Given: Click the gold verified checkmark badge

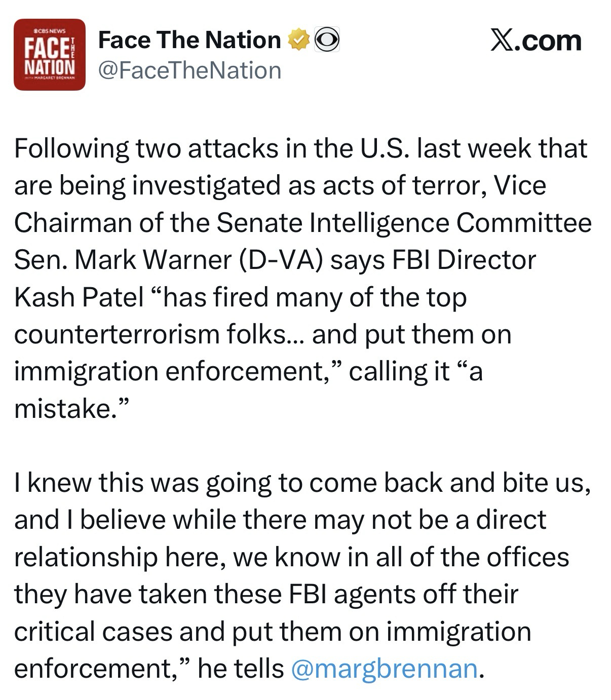Looking at the screenshot, I should [299, 40].
